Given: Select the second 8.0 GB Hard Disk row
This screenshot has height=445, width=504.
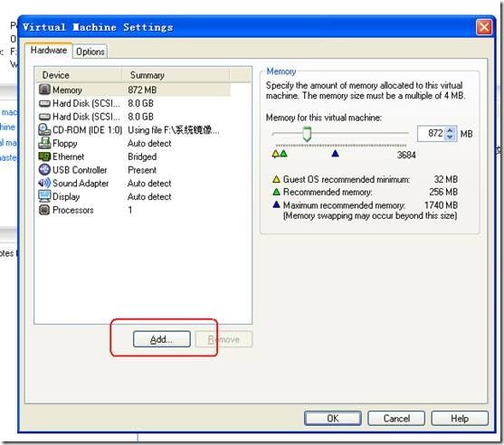Looking at the screenshot, I should click(x=134, y=117).
